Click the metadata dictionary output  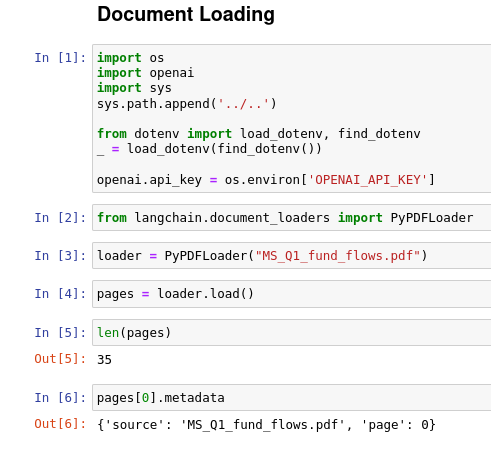[x=266, y=425]
